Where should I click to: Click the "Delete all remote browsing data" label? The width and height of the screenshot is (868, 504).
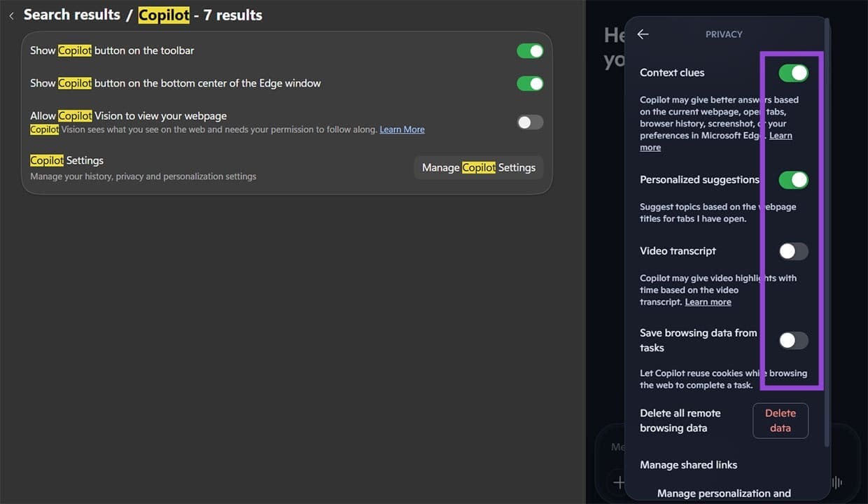point(680,421)
